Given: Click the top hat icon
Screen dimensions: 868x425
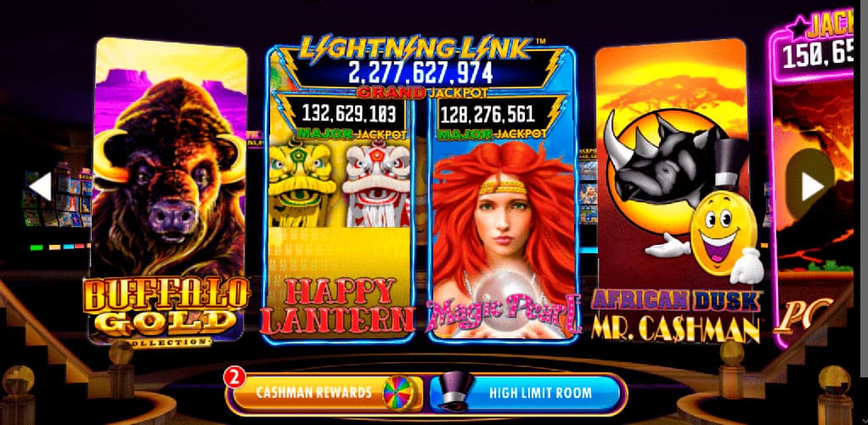Looking at the screenshot, I should coord(455,389).
